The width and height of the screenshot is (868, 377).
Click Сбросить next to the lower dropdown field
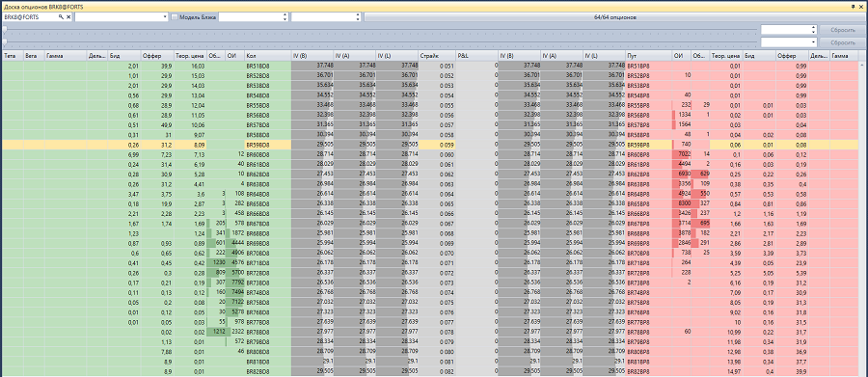[x=843, y=42]
